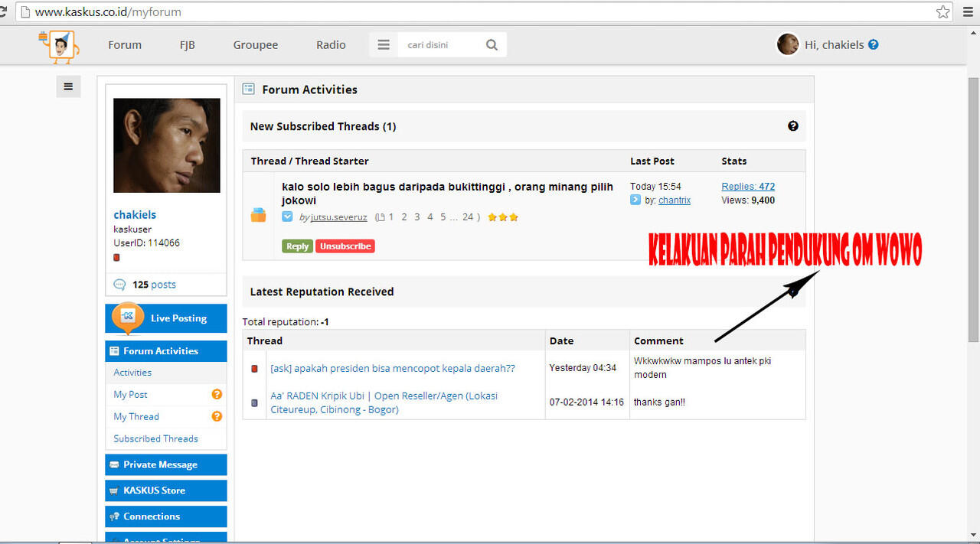980x544 pixels.
Task: Open help for New Subscribed Threads
Action: [x=793, y=125]
